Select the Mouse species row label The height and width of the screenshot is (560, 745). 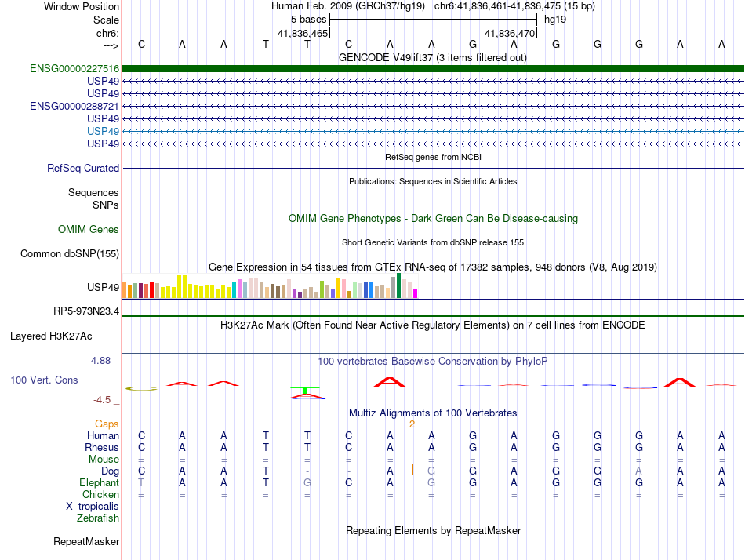[x=104, y=460]
